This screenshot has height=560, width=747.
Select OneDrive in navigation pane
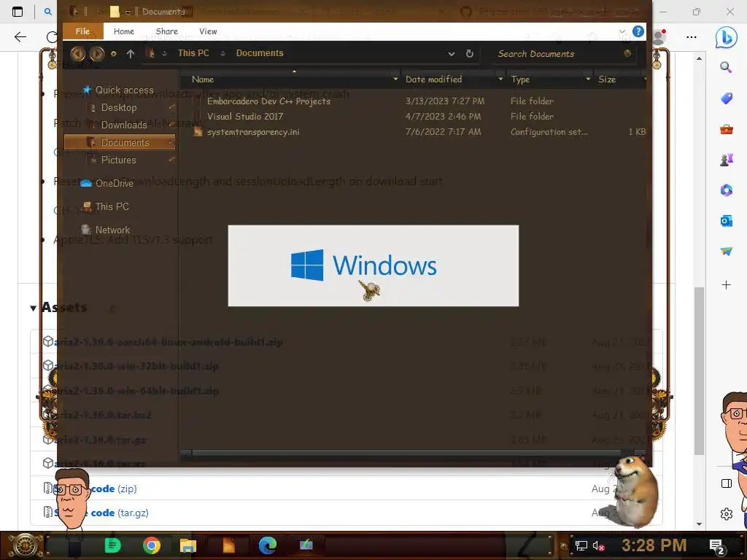pos(114,183)
